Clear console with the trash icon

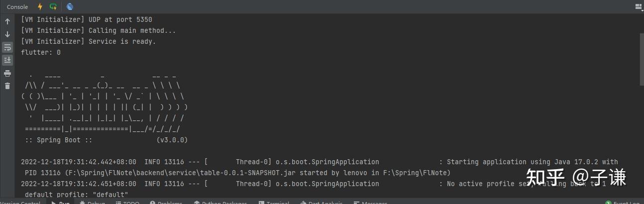[x=7, y=86]
